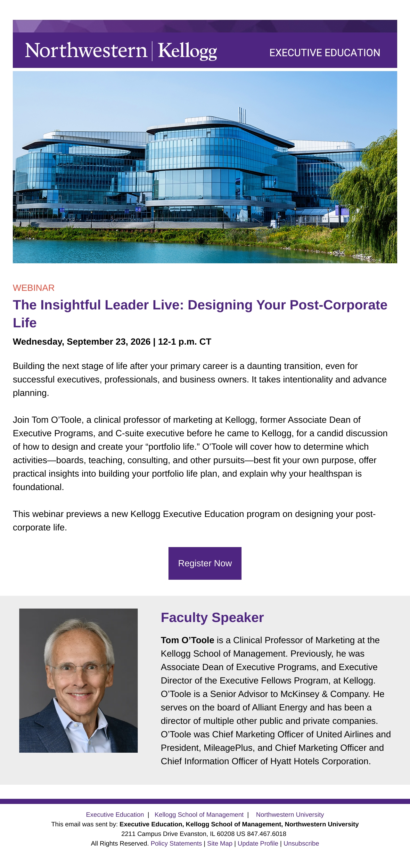Open the Kellogg building hero image
The height and width of the screenshot is (868, 410).
[205, 167]
